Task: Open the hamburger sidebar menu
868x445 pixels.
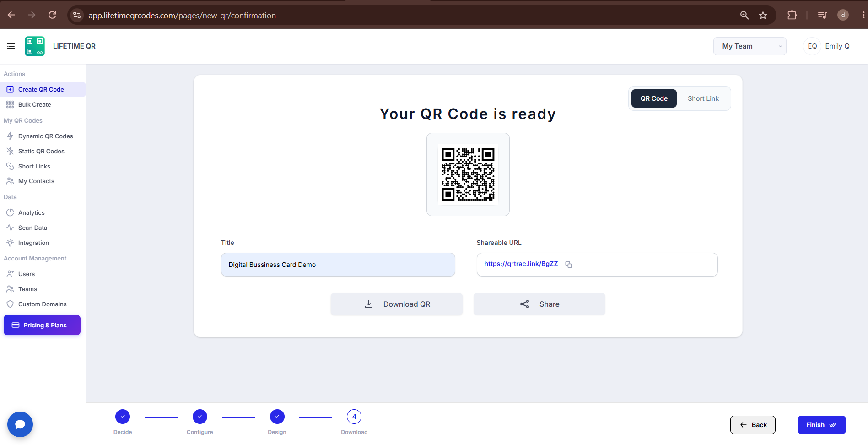Action: pos(11,46)
